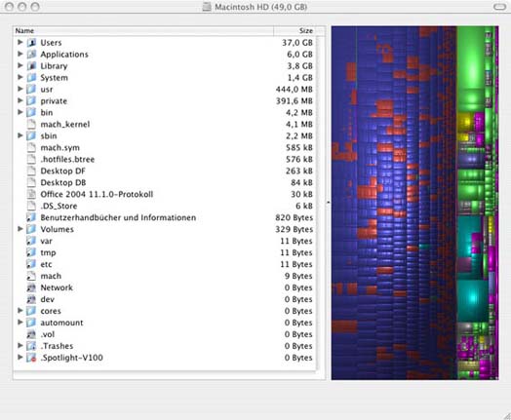Click the Users folder icon
This screenshot has width=511, height=420.
31,42
